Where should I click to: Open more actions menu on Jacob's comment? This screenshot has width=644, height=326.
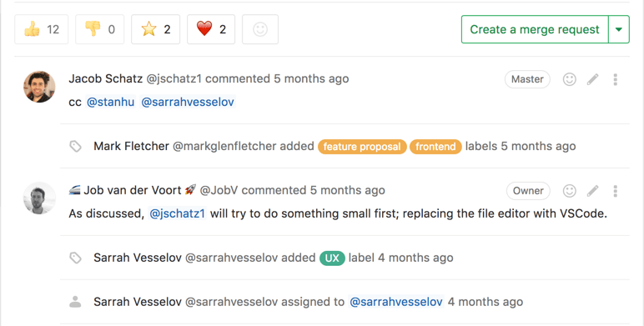click(616, 79)
